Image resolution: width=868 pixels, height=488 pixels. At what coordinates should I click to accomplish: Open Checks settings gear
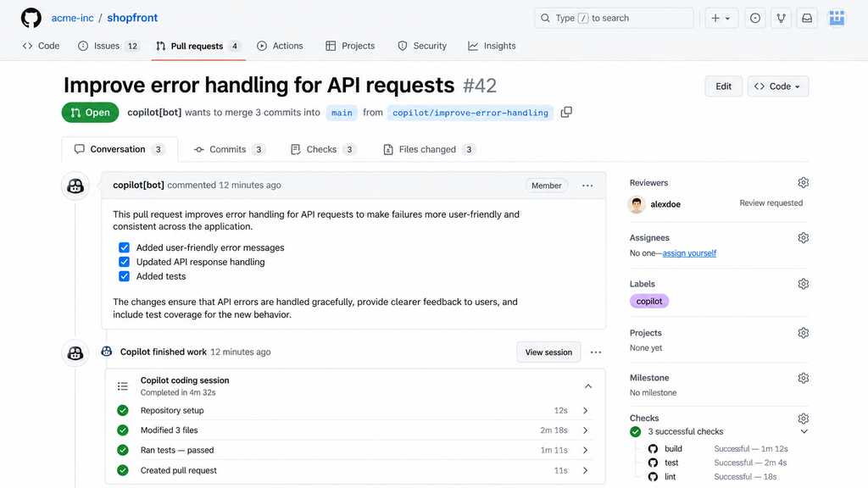click(x=804, y=419)
